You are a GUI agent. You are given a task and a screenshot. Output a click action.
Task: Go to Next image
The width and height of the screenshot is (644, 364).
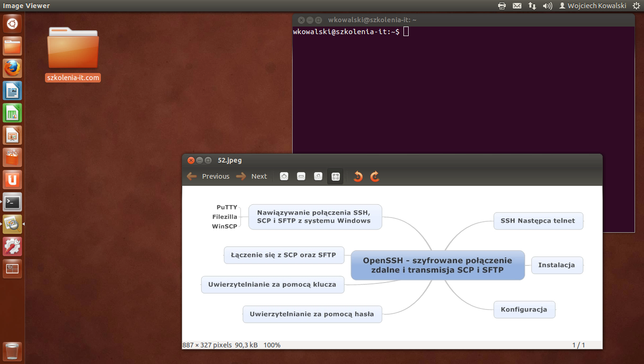[252, 176]
